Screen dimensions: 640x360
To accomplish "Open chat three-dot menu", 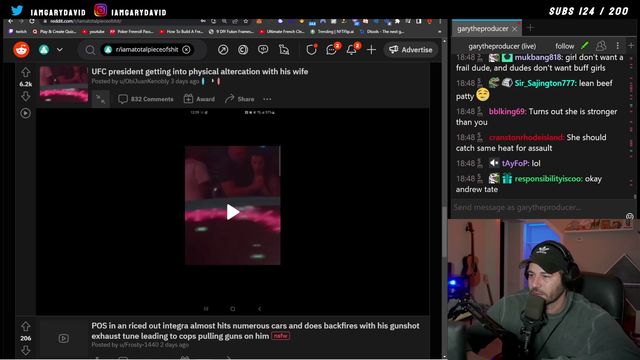I will [x=618, y=46].
